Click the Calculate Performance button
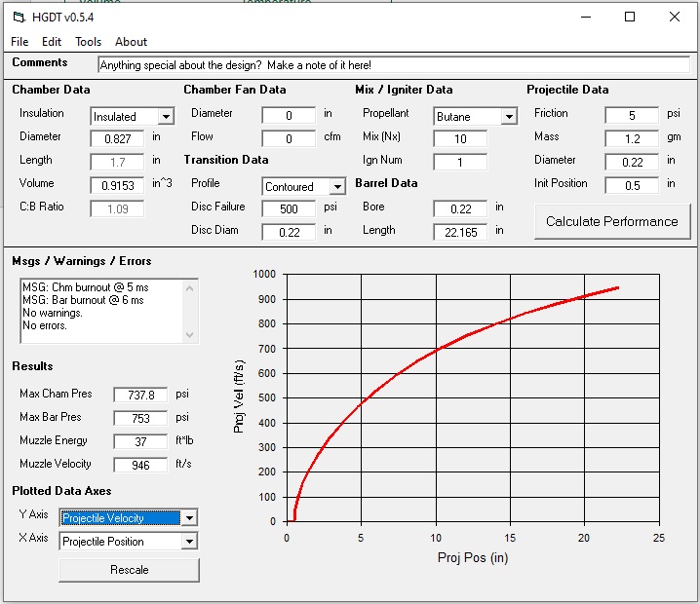Screen dimensions: 700x604 click(611, 221)
